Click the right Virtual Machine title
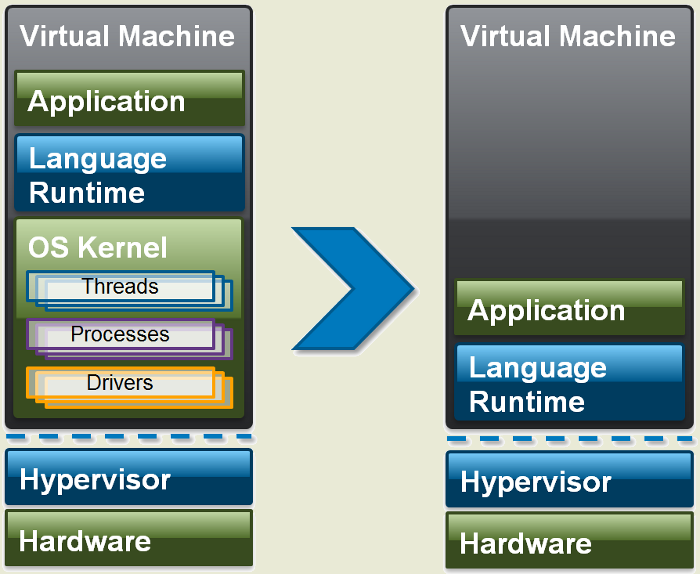The width and height of the screenshot is (700, 574). (x=568, y=36)
